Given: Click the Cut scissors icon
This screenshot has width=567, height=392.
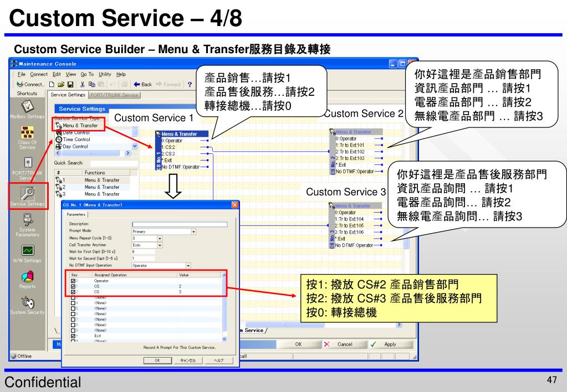Looking at the screenshot, I should pyautogui.click(x=83, y=84).
